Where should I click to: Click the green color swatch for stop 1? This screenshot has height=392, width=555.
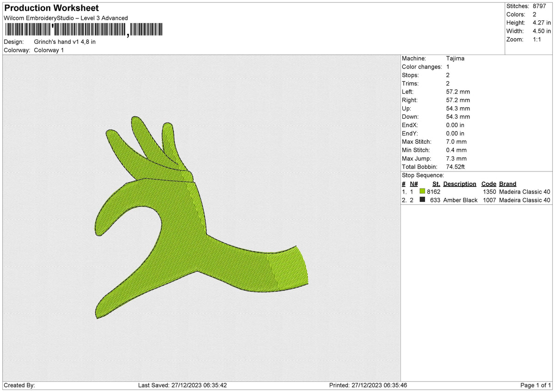pos(422,191)
